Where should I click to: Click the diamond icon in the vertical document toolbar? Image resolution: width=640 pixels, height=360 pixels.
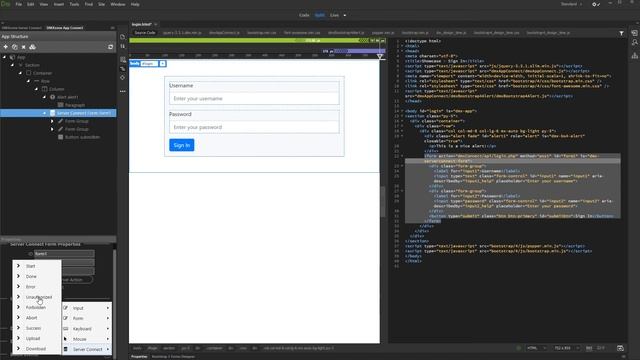[x=123, y=78]
